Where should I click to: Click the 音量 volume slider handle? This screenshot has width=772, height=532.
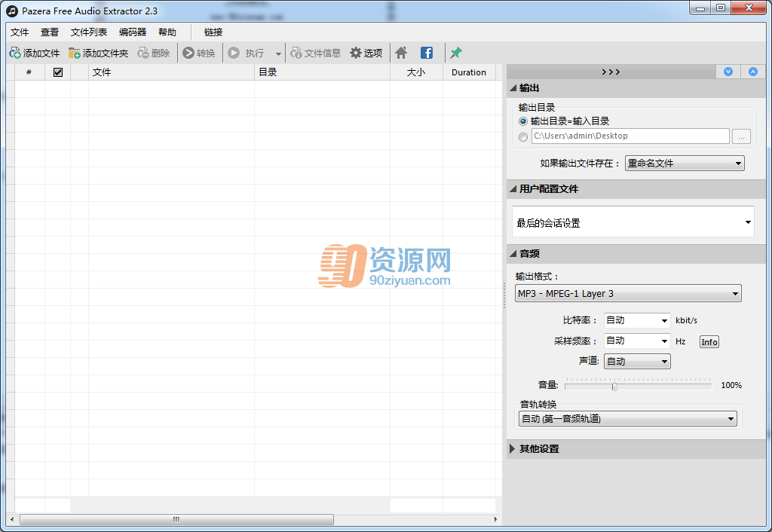pyautogui.click(x=614, y=387)
